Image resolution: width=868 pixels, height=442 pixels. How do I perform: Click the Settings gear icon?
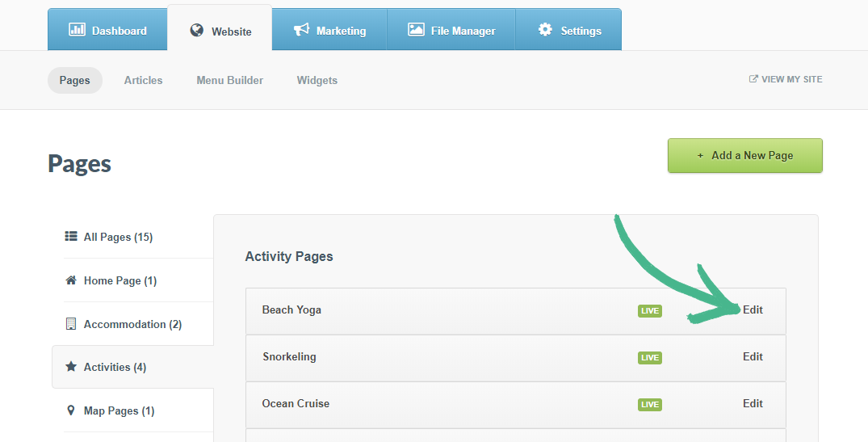coord(545,30)
